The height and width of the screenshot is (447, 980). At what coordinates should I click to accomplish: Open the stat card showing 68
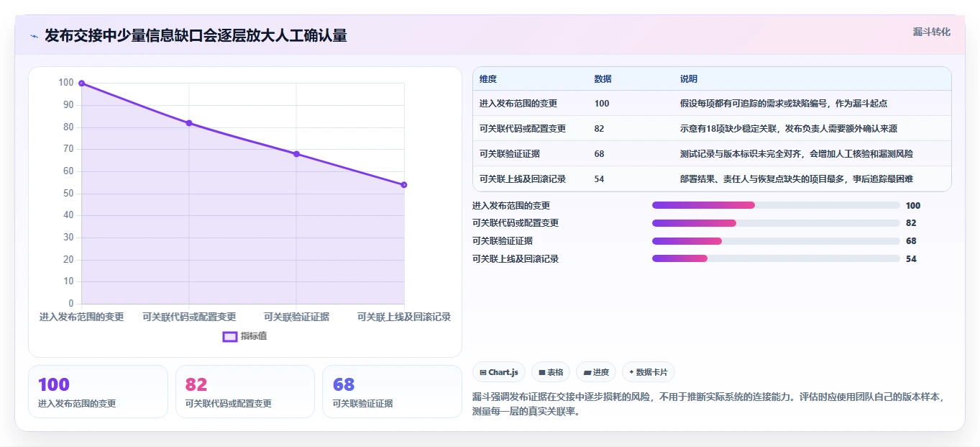click(x=393, y=392)
